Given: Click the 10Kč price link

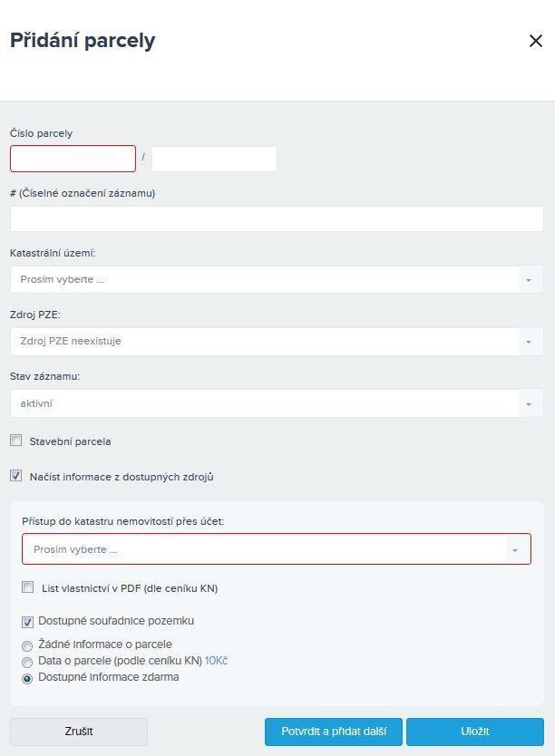Looking at the screenshot, I should tap(216, 661).
